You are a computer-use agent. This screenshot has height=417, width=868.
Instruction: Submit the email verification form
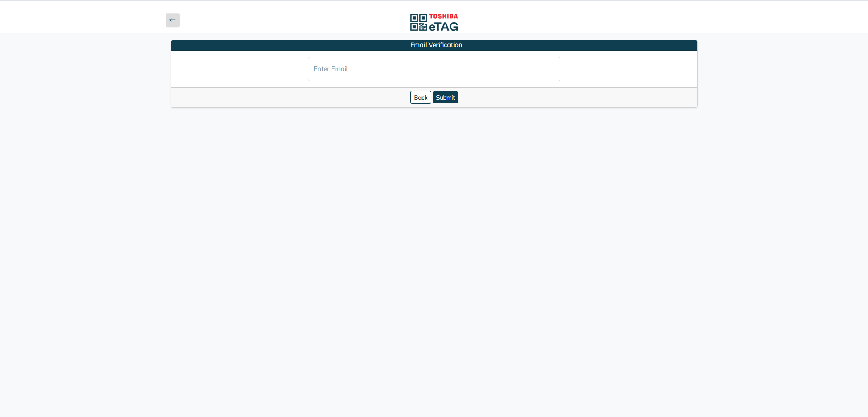tap(445, 97)
